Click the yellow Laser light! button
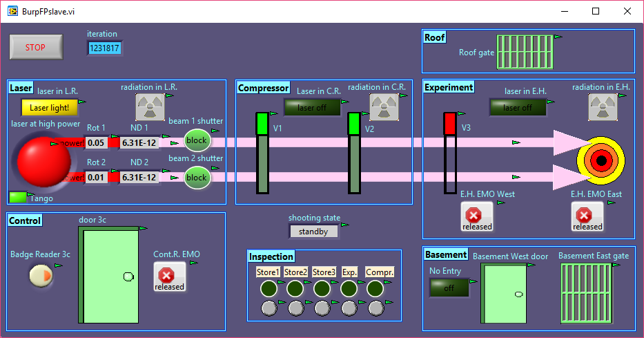This screenshot has height=338, width=644. (49, 107)
